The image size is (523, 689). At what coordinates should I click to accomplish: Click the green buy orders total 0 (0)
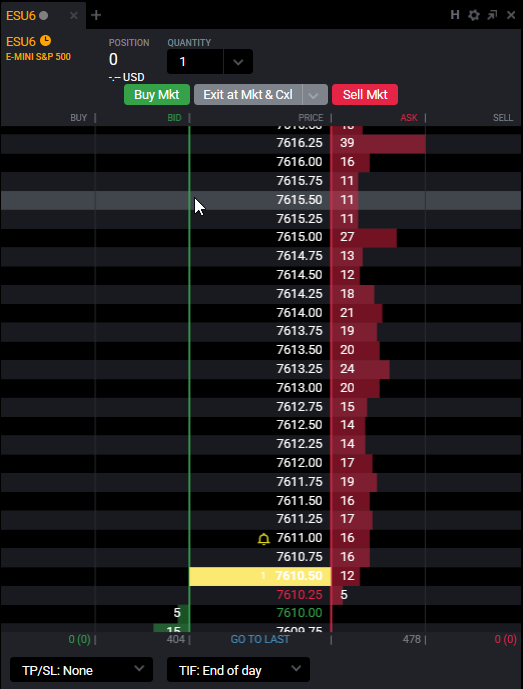click(80, 639)
